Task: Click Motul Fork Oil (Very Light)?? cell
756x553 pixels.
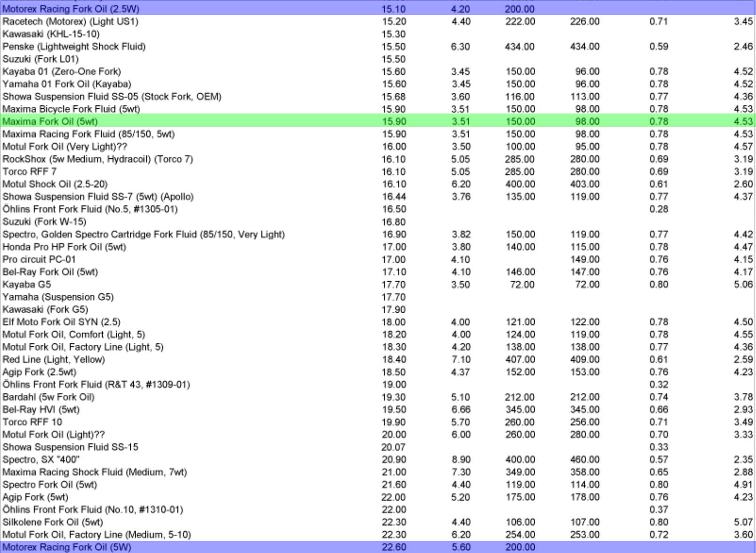Action: [x=64, y=146]
